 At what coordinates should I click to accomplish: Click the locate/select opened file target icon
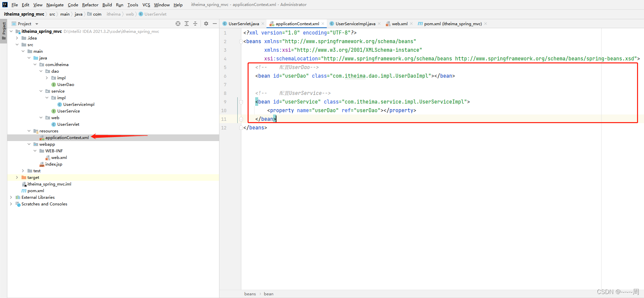coord(178,24)
